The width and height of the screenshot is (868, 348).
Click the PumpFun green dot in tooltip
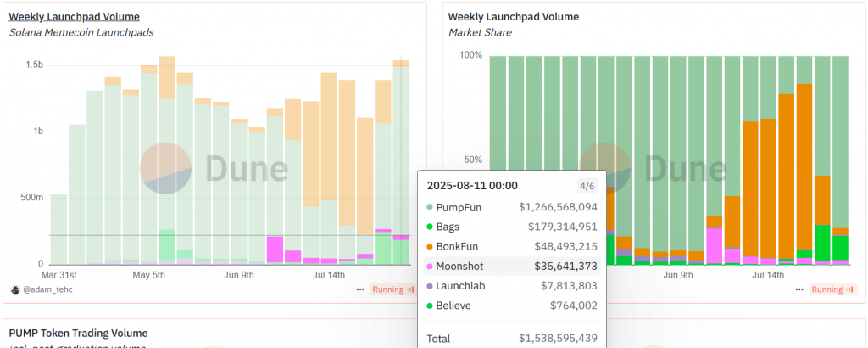(x=431, y=206)
